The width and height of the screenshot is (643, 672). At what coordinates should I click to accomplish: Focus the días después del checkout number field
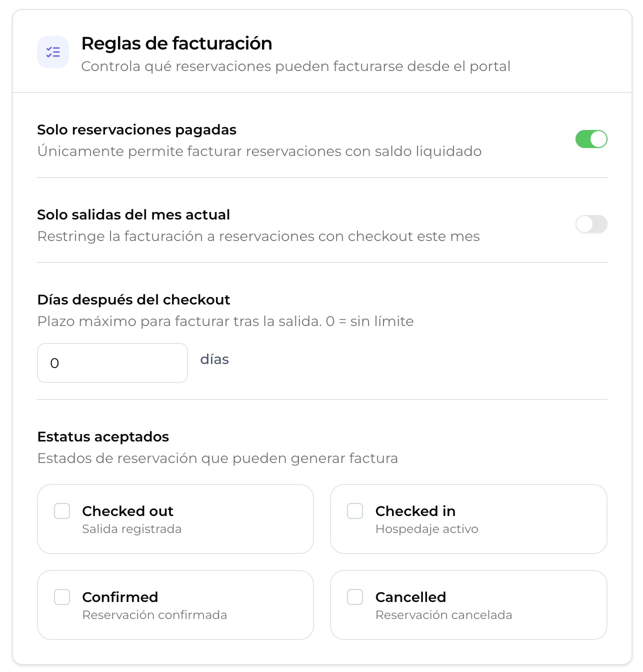(x=112, y=363)
